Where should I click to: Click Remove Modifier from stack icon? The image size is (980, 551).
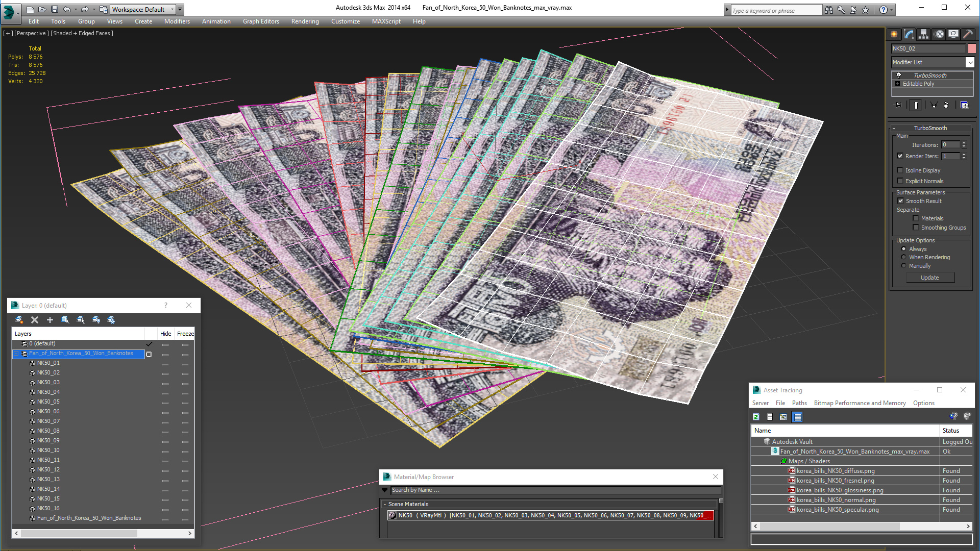tap(946, 105)
